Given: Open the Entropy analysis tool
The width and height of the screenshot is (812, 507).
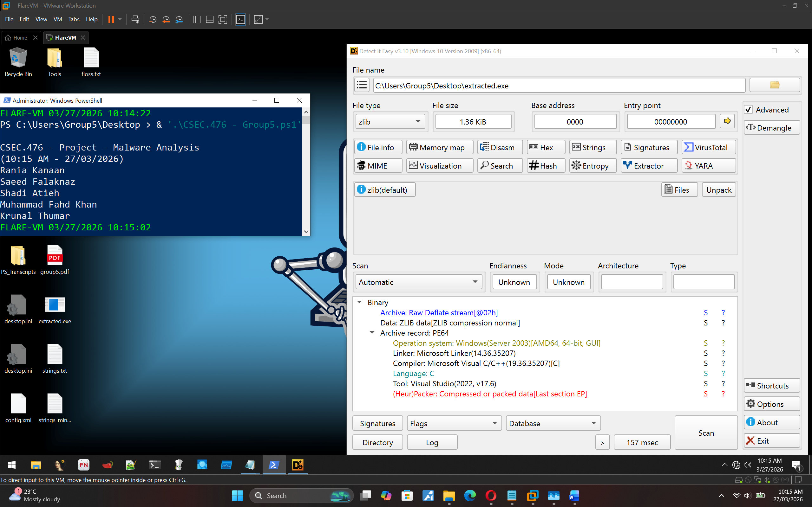Looking at the screenshot, I should (592, 166).
